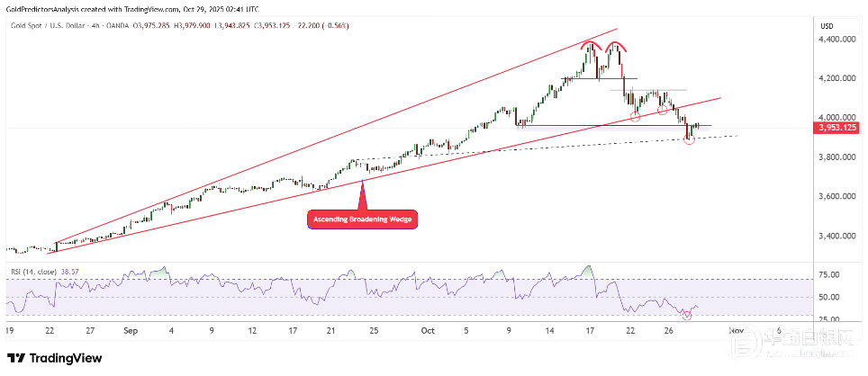Image resolution: width=868 pixels, height=376 pixels.
Task: Click the right red arc of the double top
Action: 616,45
